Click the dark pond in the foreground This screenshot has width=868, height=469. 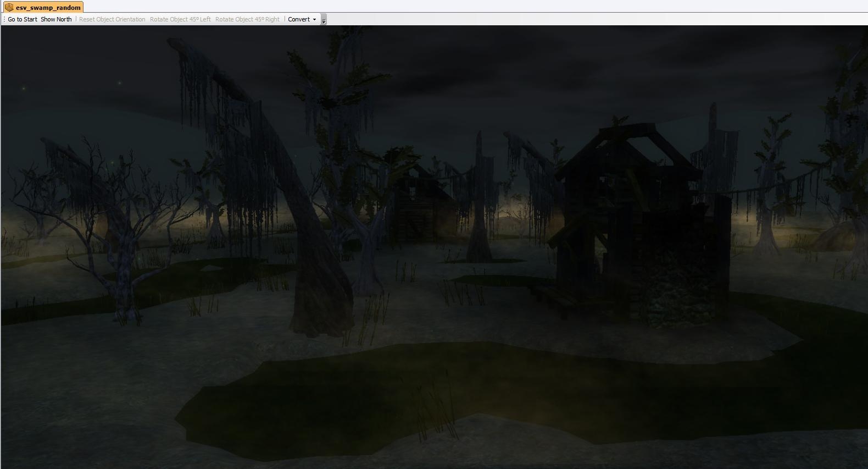click(385, 396)
